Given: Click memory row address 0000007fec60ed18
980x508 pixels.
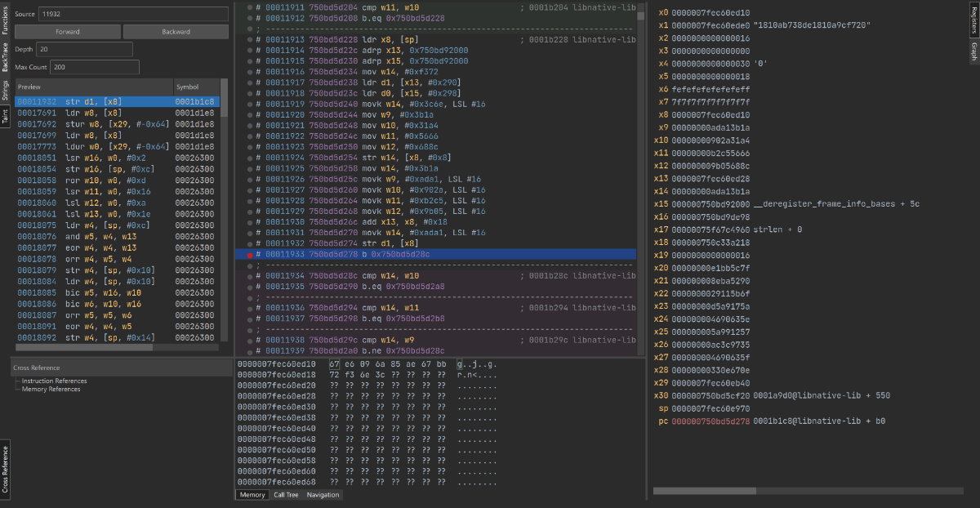Looking at the screenshot, I should click(x=276, y=374).
